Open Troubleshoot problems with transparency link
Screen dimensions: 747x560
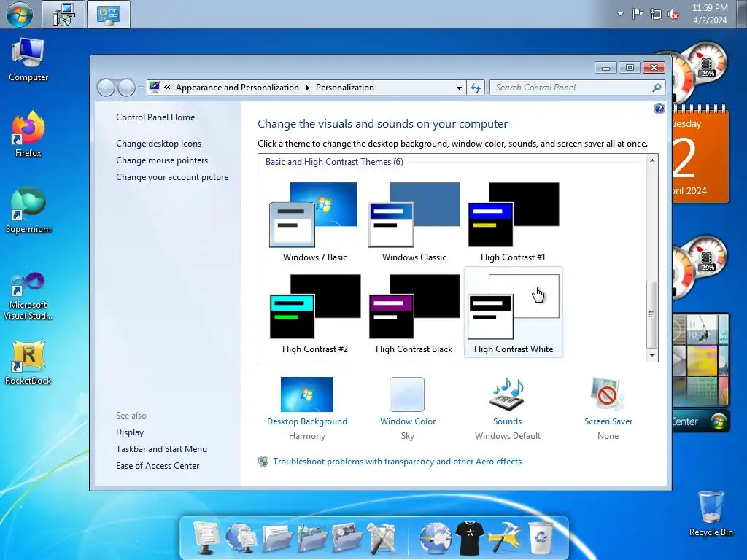pyautogui.click(x=398, y=462)
